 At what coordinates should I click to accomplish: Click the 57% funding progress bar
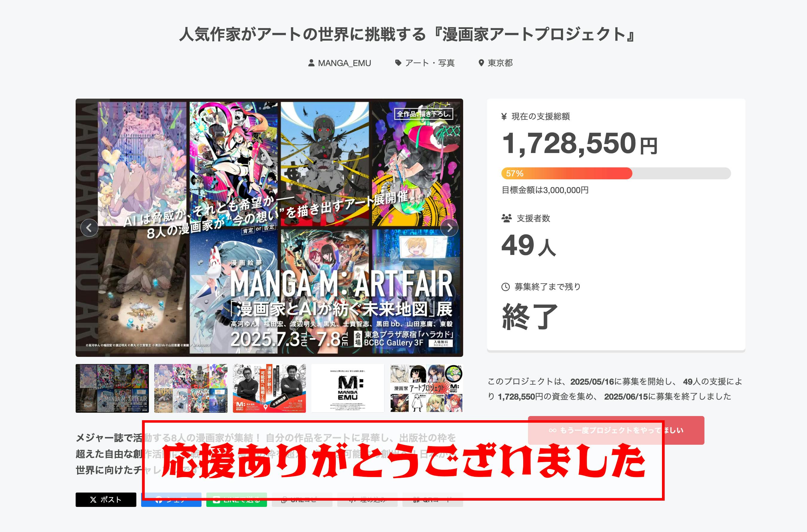pos(616,173)
